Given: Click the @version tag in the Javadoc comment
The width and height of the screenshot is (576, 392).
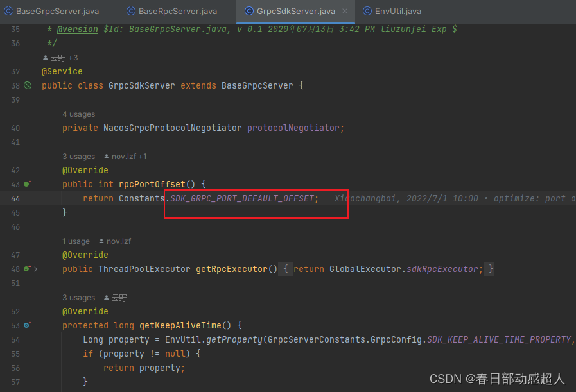Looking at the screenshot, I should (x=78, y=29).
